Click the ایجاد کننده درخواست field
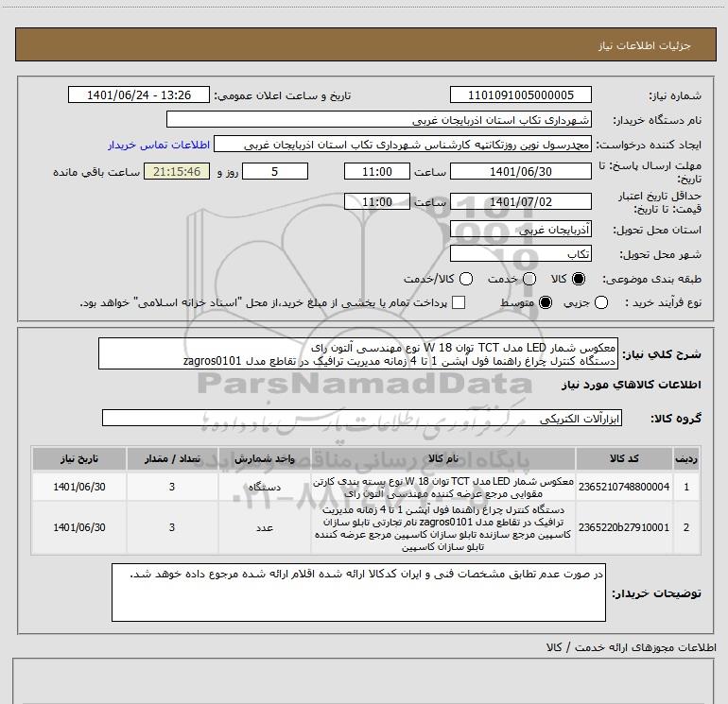 point(403,144)
